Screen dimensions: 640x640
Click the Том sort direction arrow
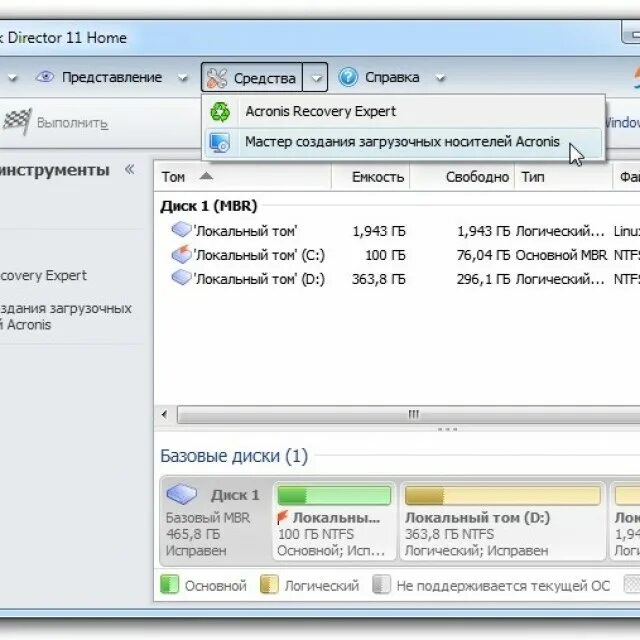(206, 176)
